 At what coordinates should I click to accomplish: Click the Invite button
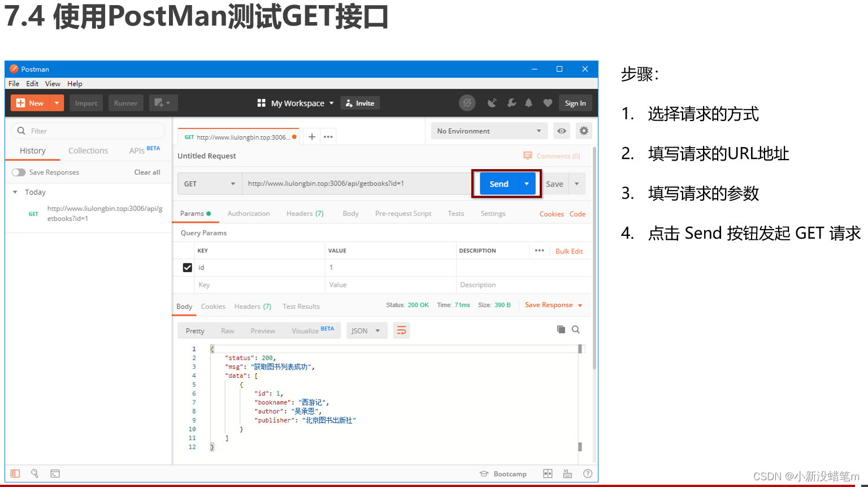(x=360, y=103)
